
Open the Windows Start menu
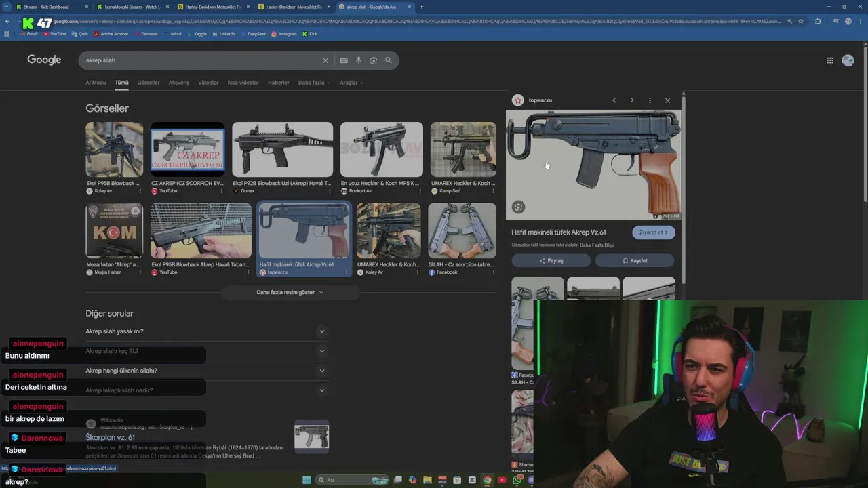point(307,480)
